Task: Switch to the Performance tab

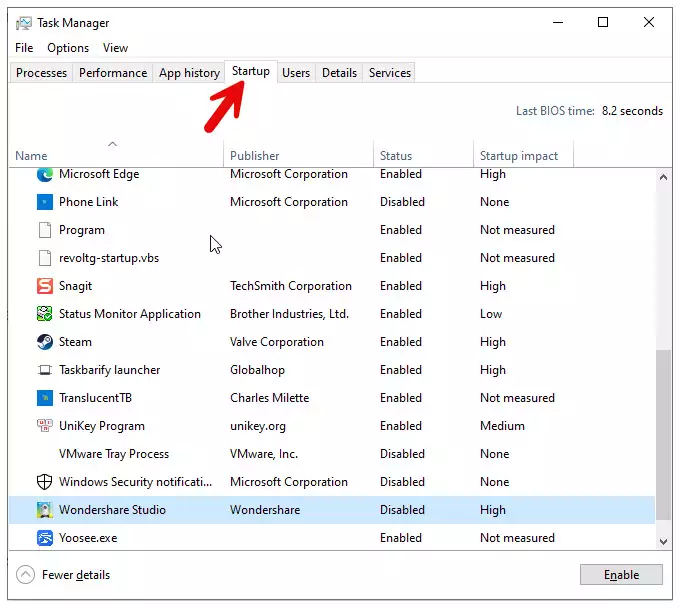Action: pyautogui.click(x=113, y=72)
